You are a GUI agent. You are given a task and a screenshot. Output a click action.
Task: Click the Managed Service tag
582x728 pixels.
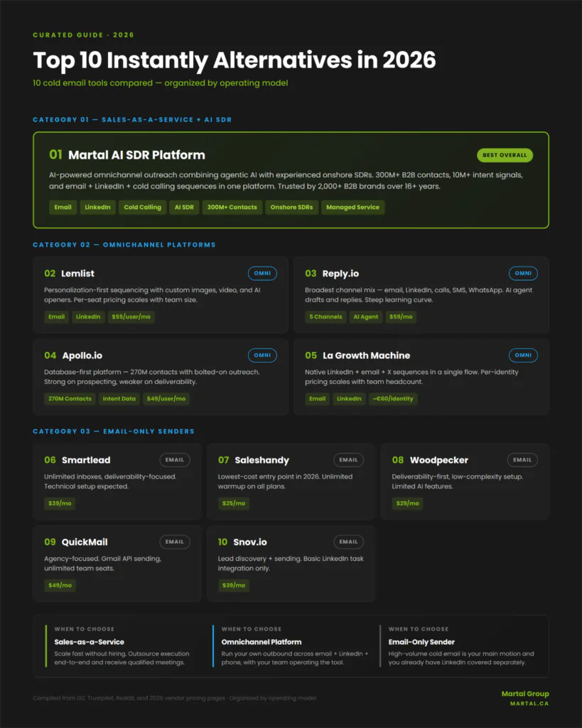pyautogui.click(x=352, y=207)
